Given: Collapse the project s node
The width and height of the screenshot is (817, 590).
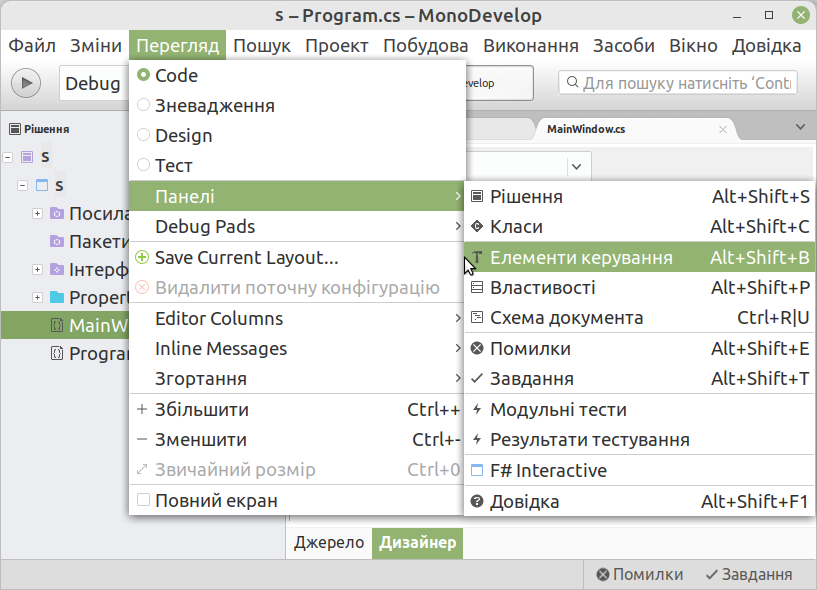Looking at the screenshot, I should click(x=22, y=185).
